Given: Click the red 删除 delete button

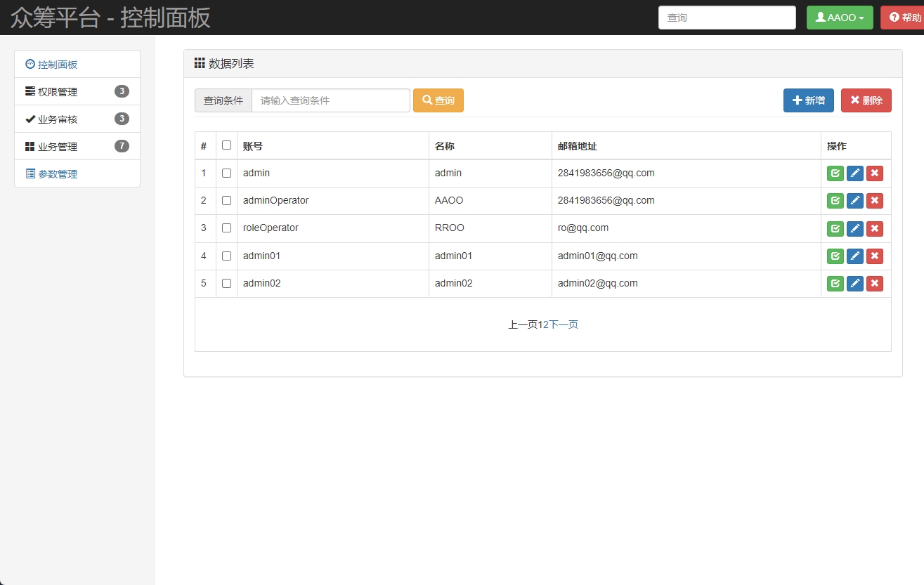Looking at the screenshot, I should tap(866, 100).
